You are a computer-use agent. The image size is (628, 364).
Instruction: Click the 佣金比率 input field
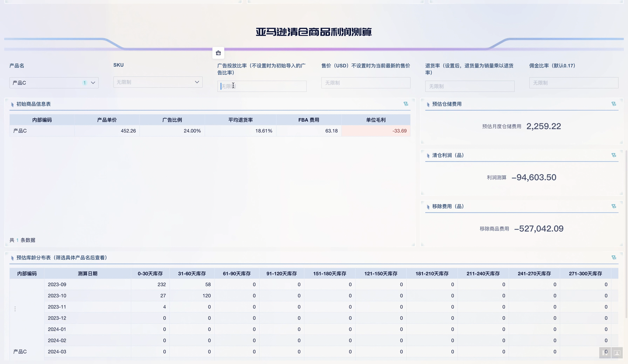[x=574, y=83]
